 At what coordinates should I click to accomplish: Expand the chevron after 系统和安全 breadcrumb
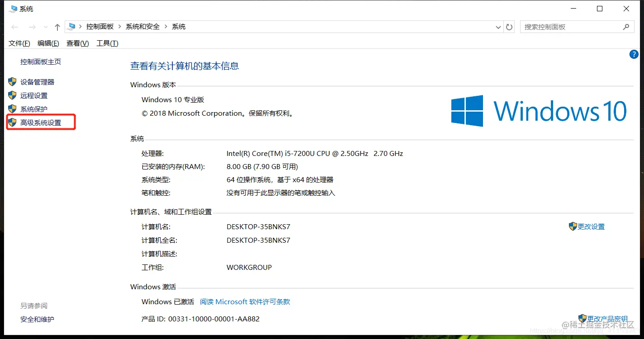166,27
